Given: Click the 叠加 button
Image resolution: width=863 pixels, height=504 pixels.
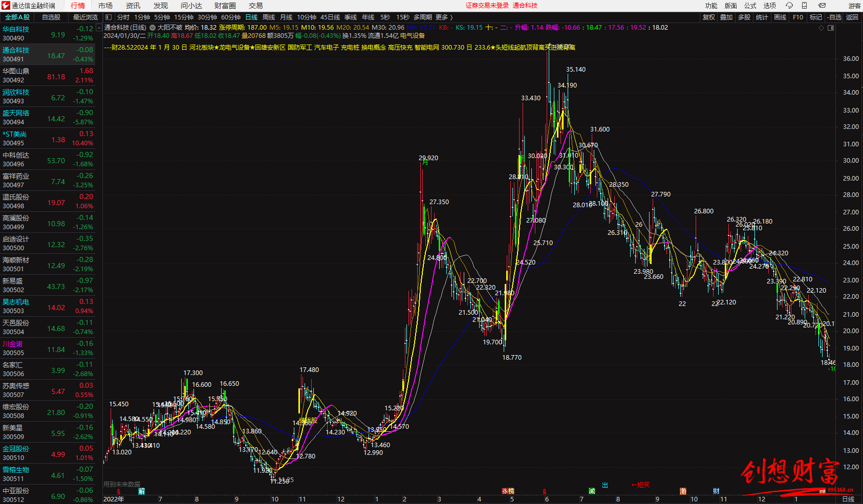Looking at the screenshot, I should (x=726, y=17).
